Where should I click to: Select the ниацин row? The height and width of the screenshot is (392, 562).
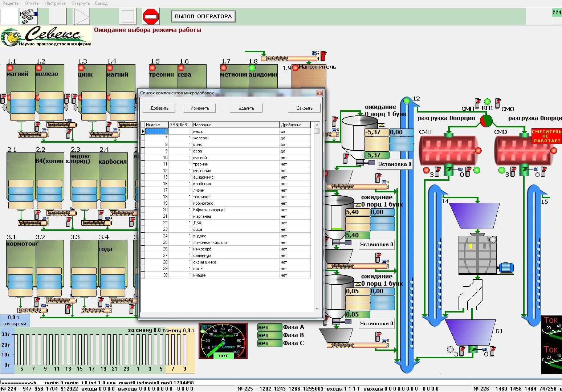(x=228, y=275)
